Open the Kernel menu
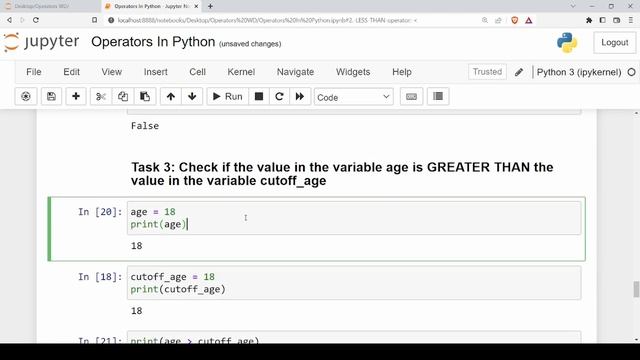640x360 pixels. tap(241, 72)
